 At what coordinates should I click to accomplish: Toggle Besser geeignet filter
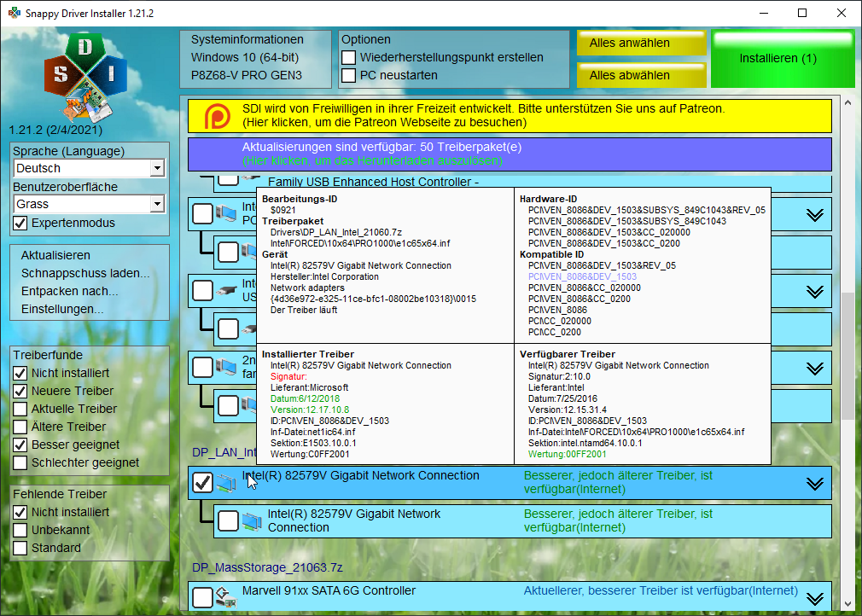tap(20, 445)
